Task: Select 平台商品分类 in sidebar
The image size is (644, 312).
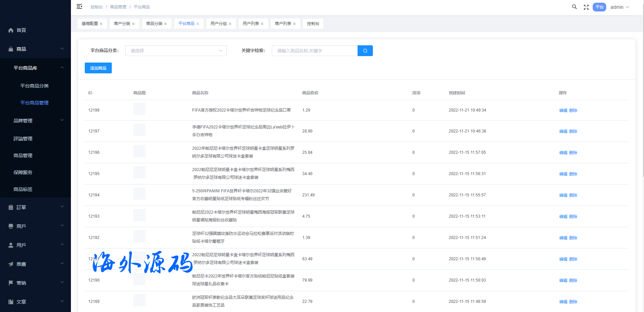Action: [34, 86]
